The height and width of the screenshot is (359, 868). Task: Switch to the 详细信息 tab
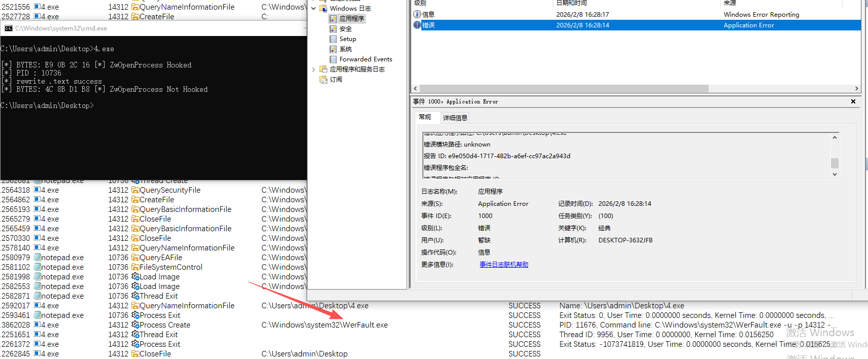(x=455, y=118)
